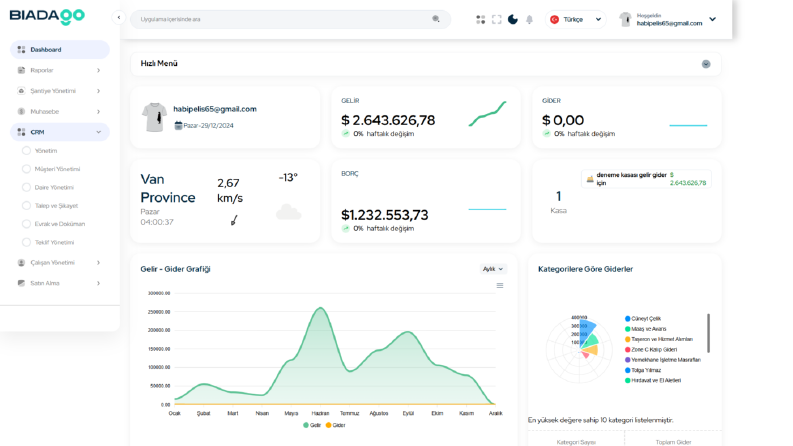Screen dimensions: 793x446
Task: Select the Yönetim radio item
Action: (26, 151)
